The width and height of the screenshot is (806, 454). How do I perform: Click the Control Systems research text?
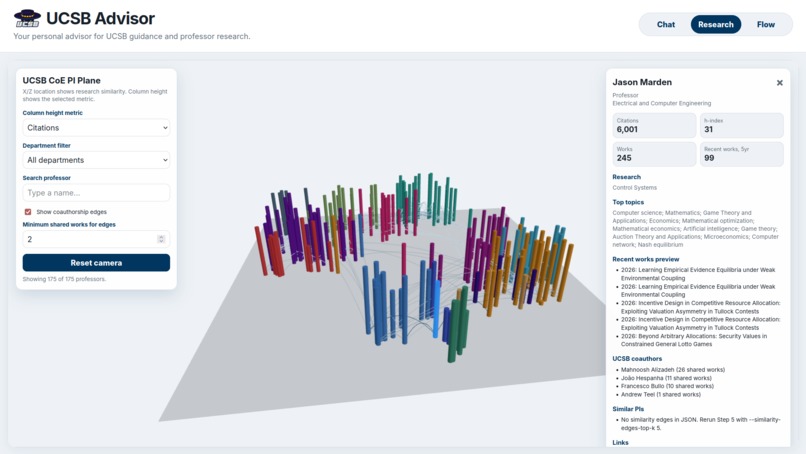634,188
